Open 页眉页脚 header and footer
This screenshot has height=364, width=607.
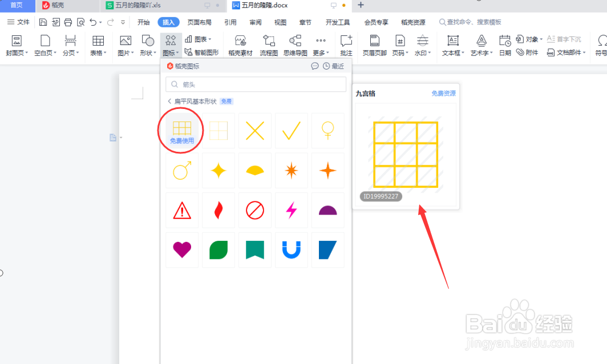(374, 45)
